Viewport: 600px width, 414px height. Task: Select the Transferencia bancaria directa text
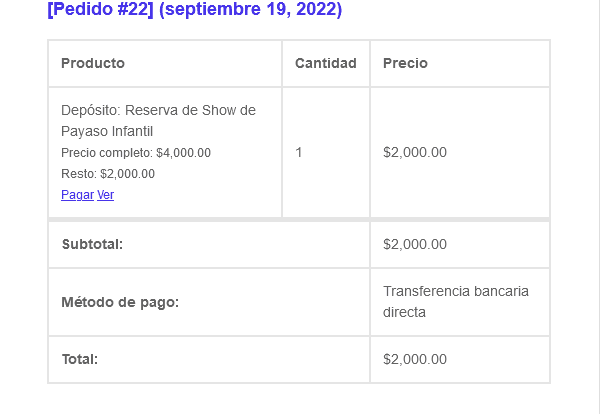pyautogui.click(x=455, y=301)
